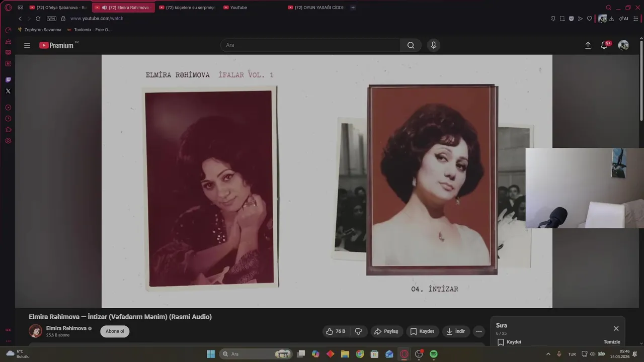The height and width of the screenshot is (362, 644).
Task: Open the taskbar clock and date
Action: 620,354
